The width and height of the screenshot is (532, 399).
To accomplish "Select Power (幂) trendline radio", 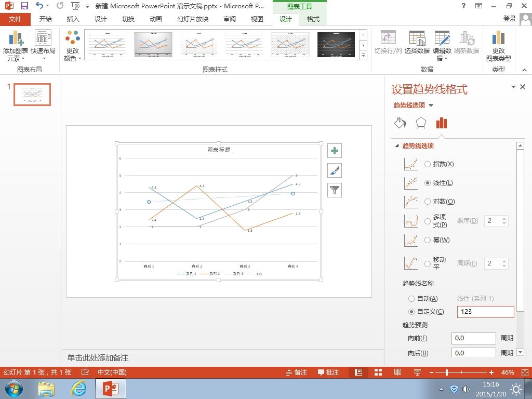I will (x=428, y=240).
